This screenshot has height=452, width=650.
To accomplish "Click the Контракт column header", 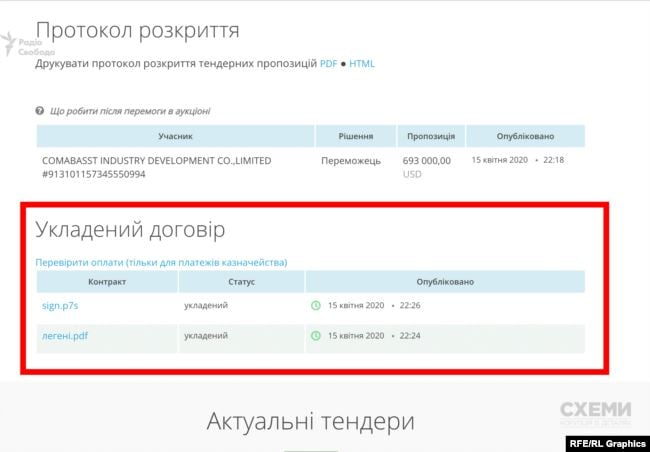I will (x=107, y=282).
